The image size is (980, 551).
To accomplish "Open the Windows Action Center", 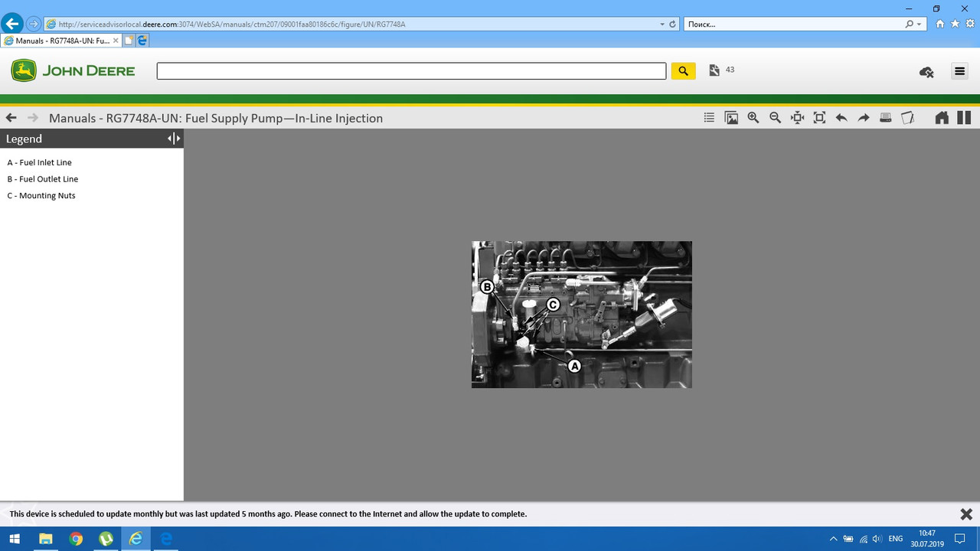I will coord(960,539).
